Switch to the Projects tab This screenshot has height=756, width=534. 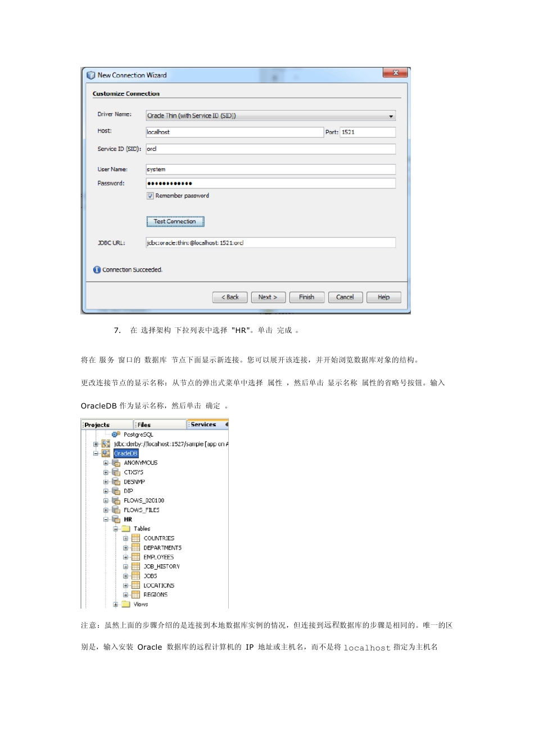point(107,425)
